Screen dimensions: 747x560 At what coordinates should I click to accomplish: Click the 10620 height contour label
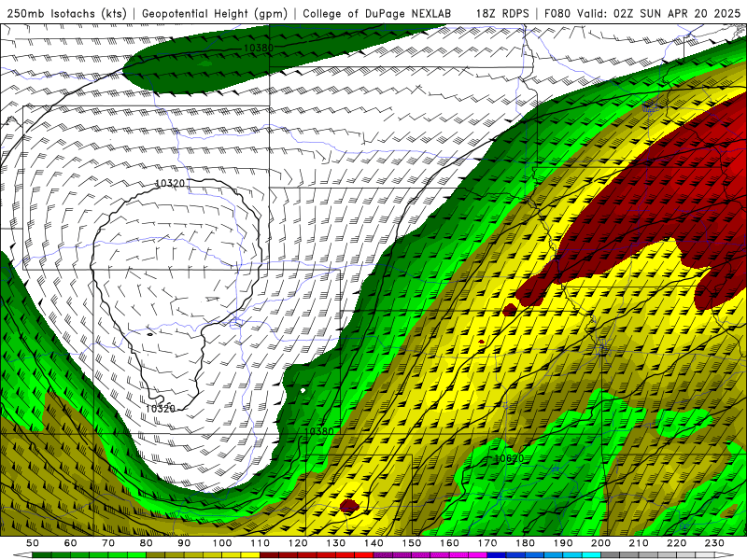pos(509,458)
